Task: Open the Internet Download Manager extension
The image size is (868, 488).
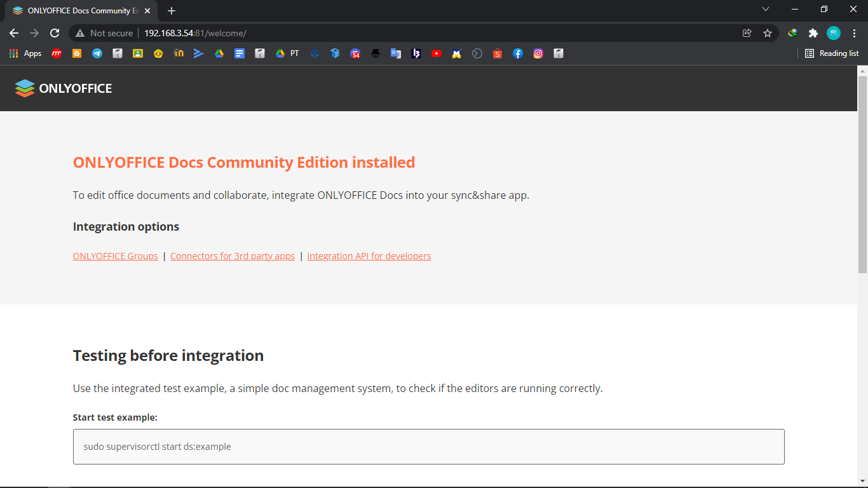Action: tap(793, 33)
